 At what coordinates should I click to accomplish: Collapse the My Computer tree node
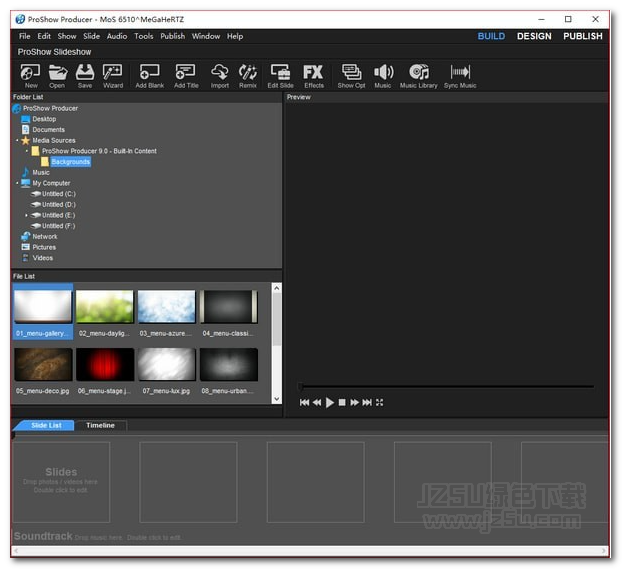coord(17,183)
